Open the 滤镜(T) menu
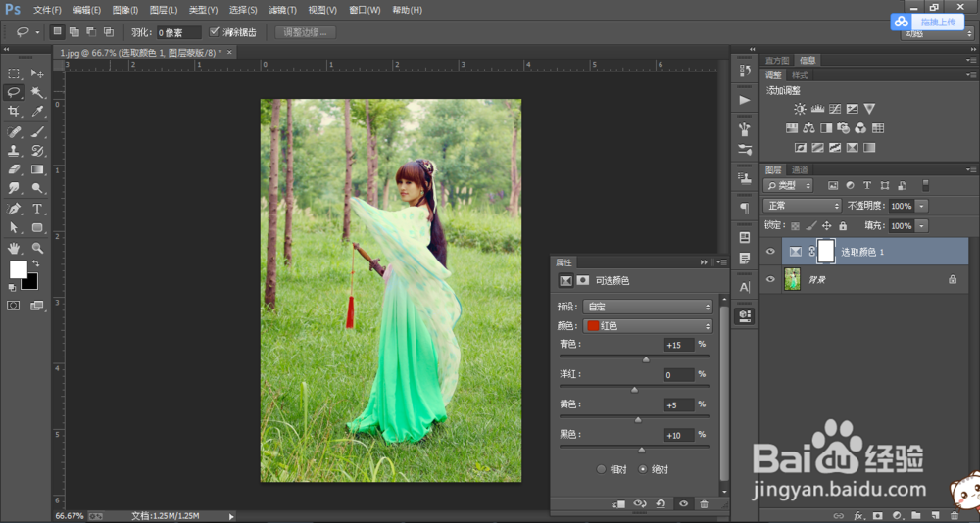The width and height of the screenshot is (980, 523). (x=283, y=10)
